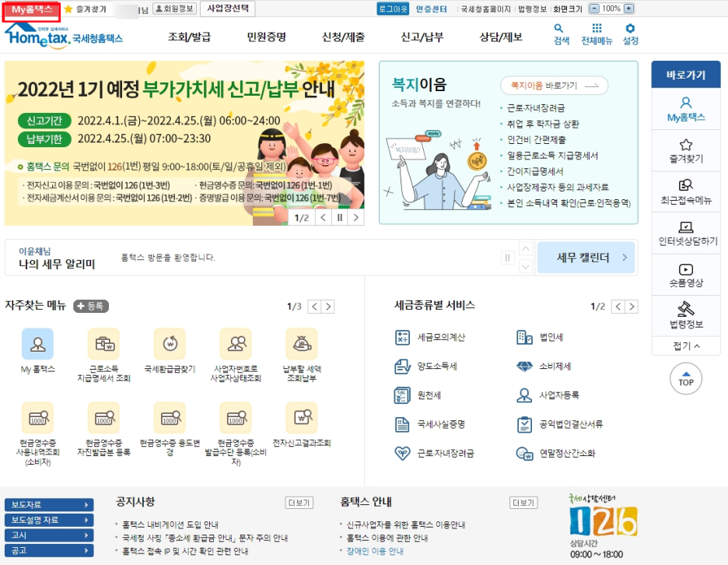This screenshot has width=728, height=565.
Task: Open 원천세 service
Action: 418,395
